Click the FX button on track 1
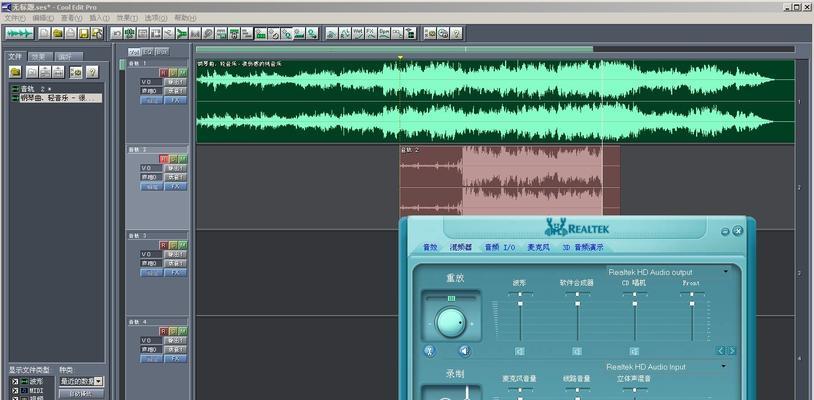The width and height of the screenshot is (814, 400). tap(175, 100)
